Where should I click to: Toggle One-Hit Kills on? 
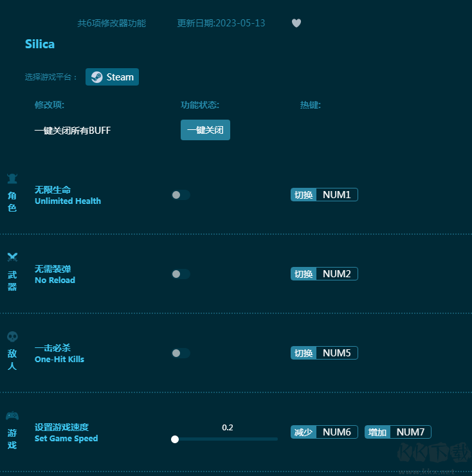point(181,353)
